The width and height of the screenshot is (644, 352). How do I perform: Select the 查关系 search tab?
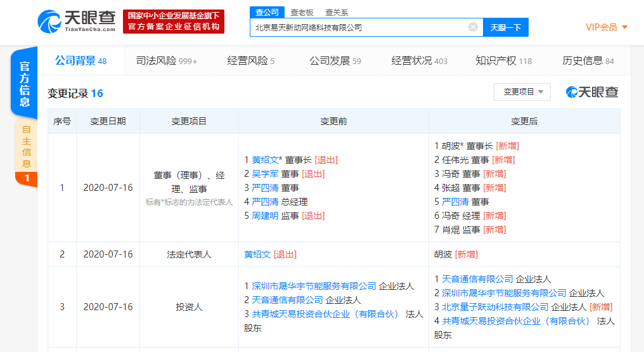337,13
